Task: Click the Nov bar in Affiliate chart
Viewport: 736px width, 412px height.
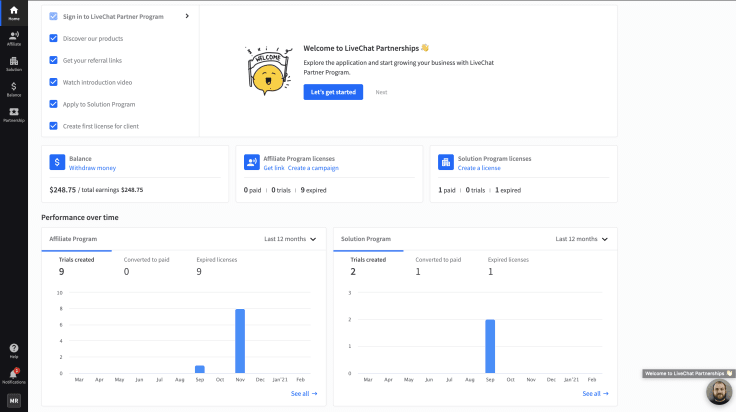Action: coord(240,341)
